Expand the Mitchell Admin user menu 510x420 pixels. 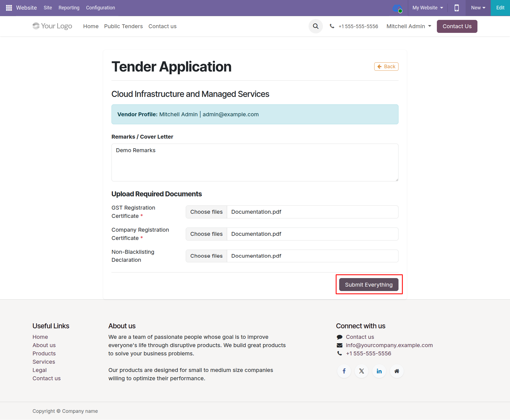409,26
